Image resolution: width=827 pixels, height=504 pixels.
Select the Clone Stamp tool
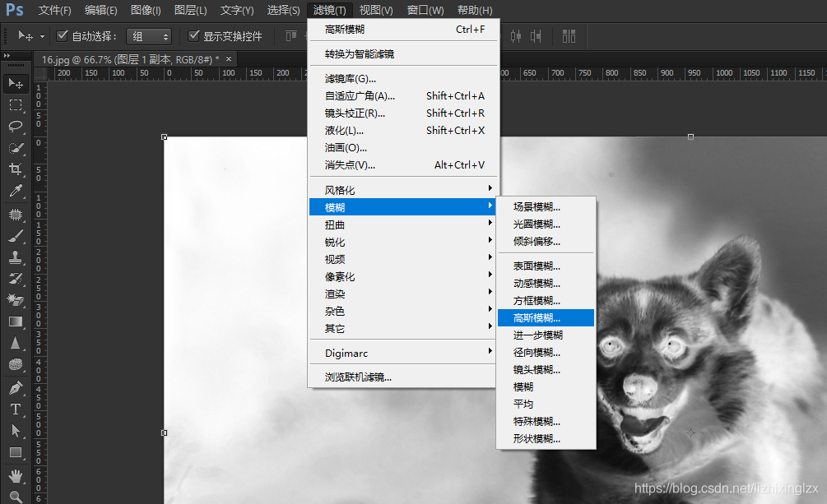[x=16, y=257]
